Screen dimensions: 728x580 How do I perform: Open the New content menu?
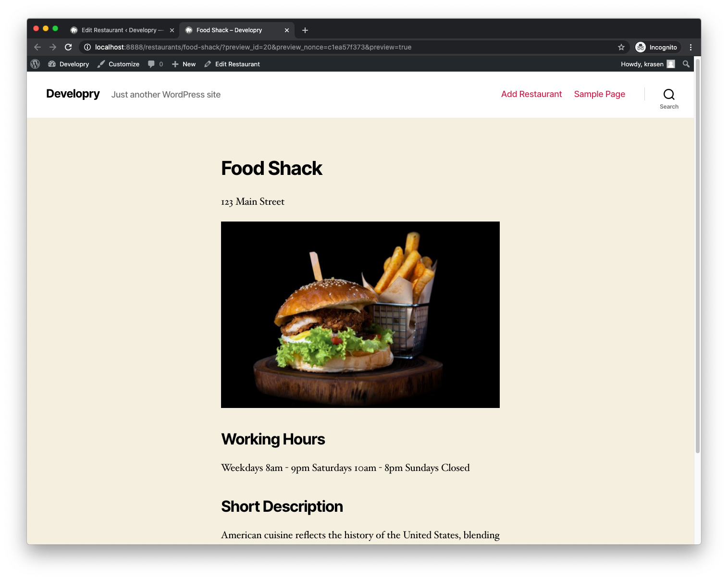point(184,64)
